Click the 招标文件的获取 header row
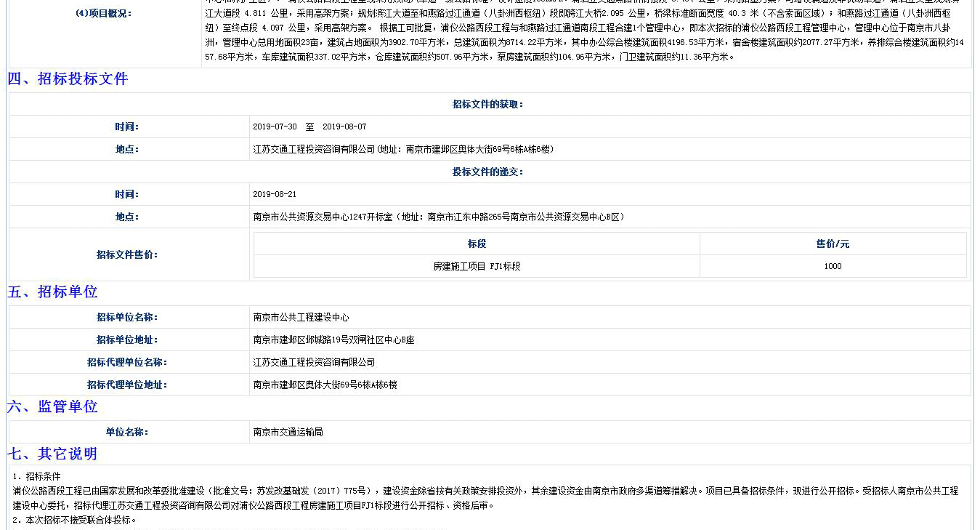Viewport: 980px width, 530px height. [490, 104]
